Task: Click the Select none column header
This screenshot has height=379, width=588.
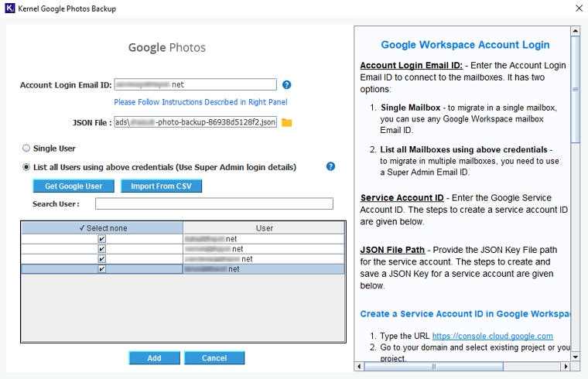Action: click(x=102, y=228)
